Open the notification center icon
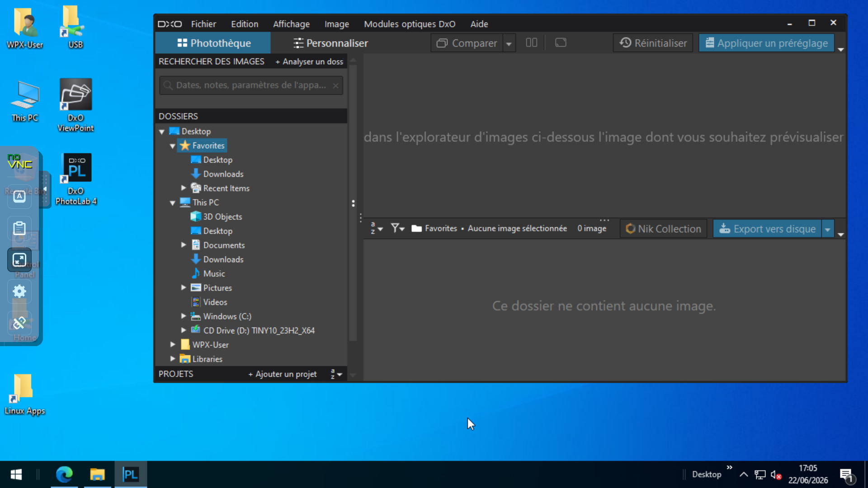 tap(846, 475)
